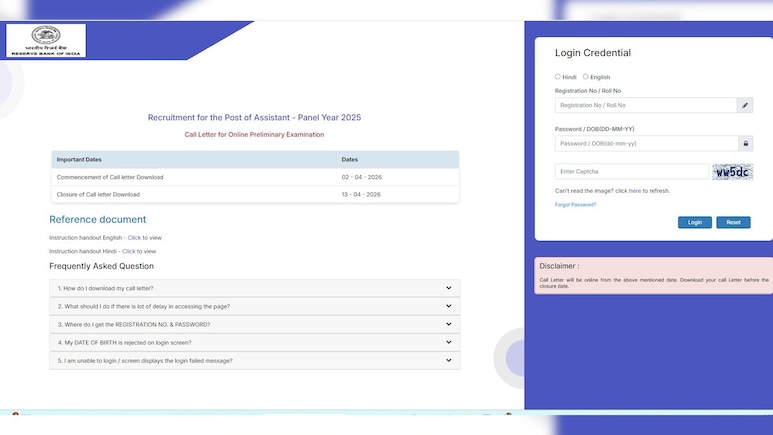
Task: Expand 'DATE OF BIRTH is rejected' FAQ
Action: [x=254, y=342]
